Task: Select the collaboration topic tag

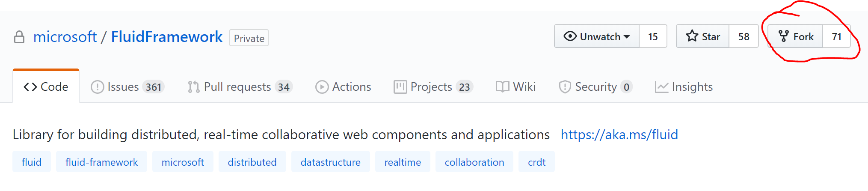Action: click(x=474, y=162)
